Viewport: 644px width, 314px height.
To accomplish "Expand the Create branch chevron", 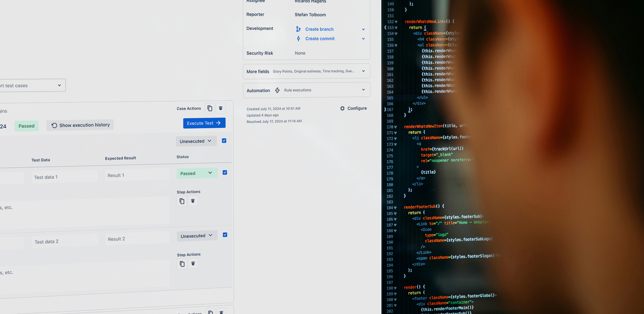I will click(x=363, y=29).
